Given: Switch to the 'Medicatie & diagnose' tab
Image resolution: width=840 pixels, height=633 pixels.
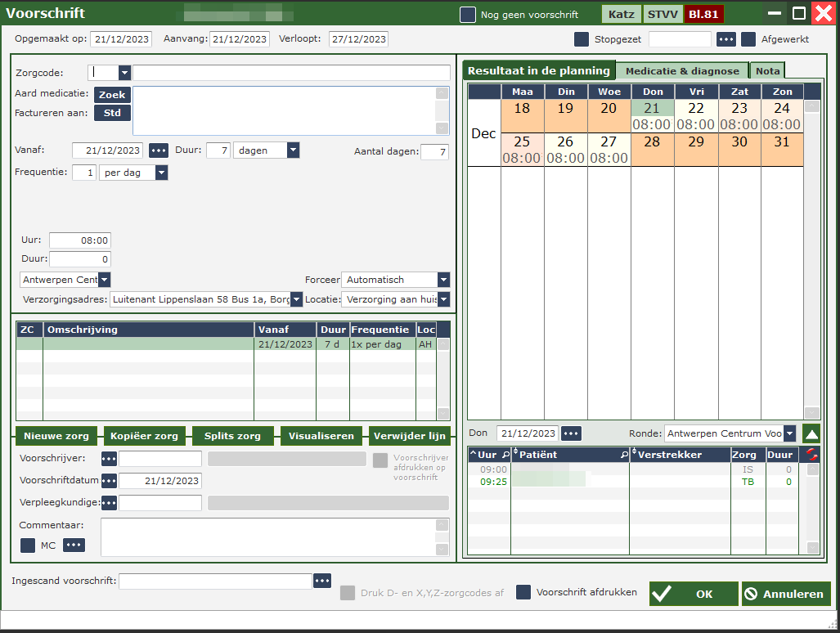Looking at the screenshot, I should point(682,71).
